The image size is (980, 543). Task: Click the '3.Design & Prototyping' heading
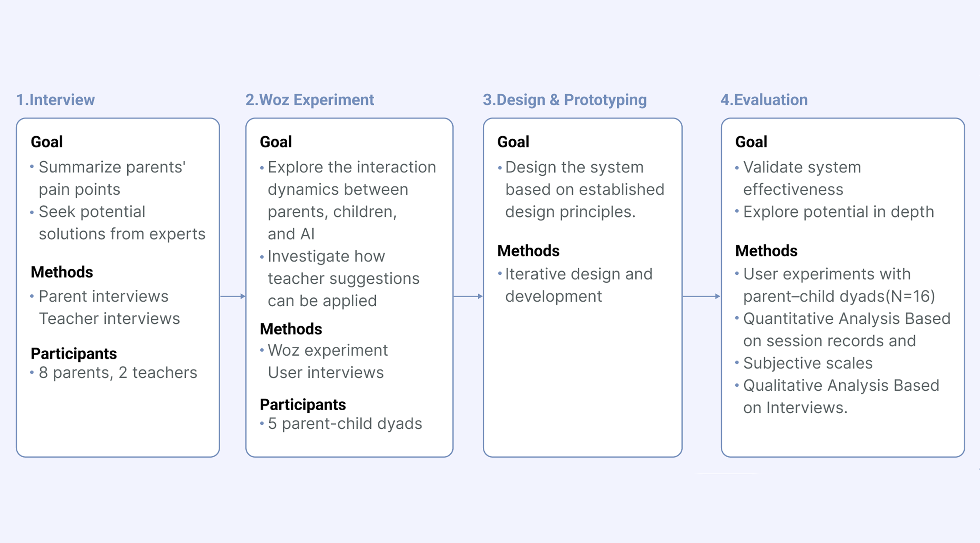pyautogui.click(x=565, y=100)
